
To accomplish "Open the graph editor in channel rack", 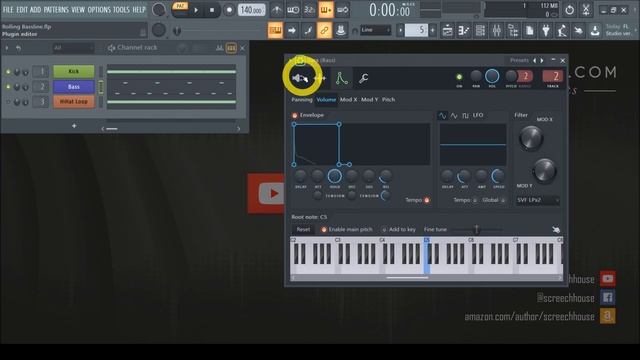I will point(220,48).
